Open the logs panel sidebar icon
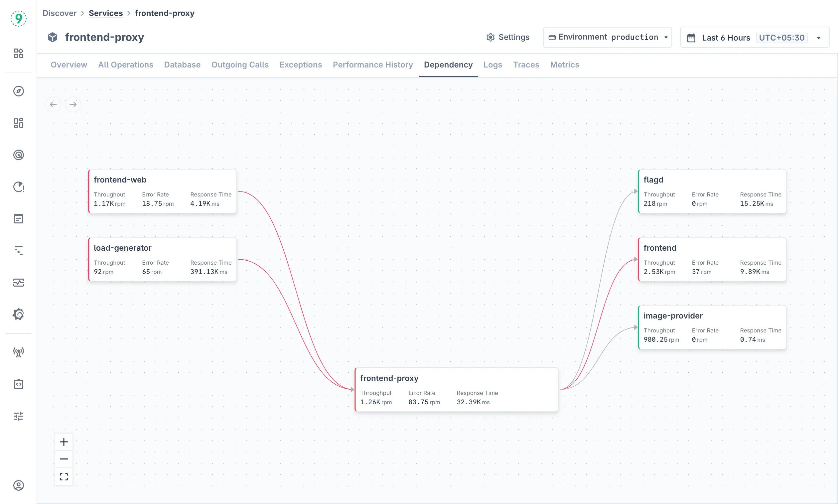The width and height of the screenshot is (838, 504). point(18,219)
